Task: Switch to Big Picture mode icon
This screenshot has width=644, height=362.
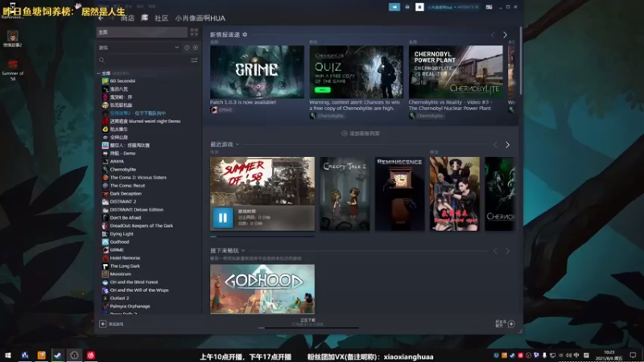Action: pyautogui.click(x=489, y=7)
